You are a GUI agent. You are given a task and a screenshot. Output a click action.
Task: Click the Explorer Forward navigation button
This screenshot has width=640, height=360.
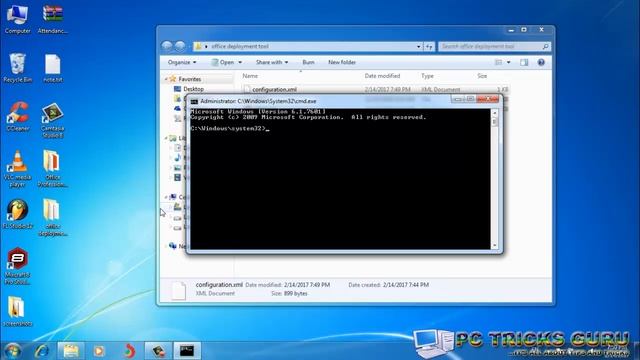[x=180, y=46]
